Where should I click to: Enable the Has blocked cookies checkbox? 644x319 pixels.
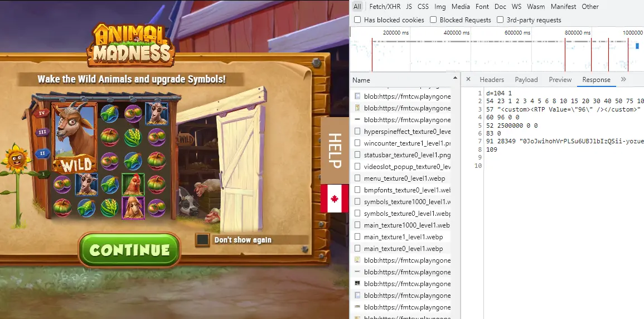click(x=357, y=20)
